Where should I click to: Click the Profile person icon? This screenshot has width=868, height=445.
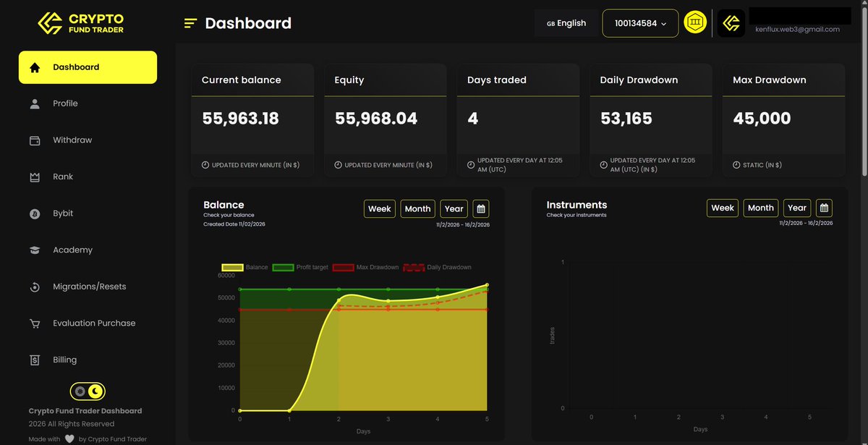click(x=35, y=103)
